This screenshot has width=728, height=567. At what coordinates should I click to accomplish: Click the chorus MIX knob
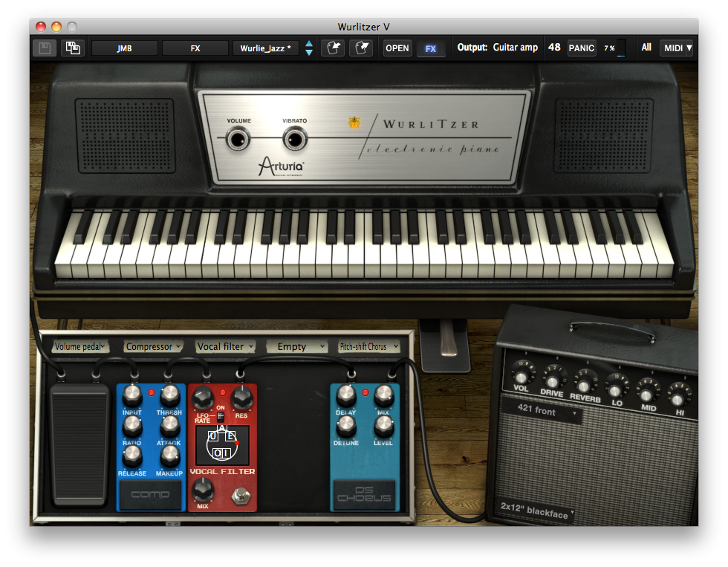tap(383, 395)
